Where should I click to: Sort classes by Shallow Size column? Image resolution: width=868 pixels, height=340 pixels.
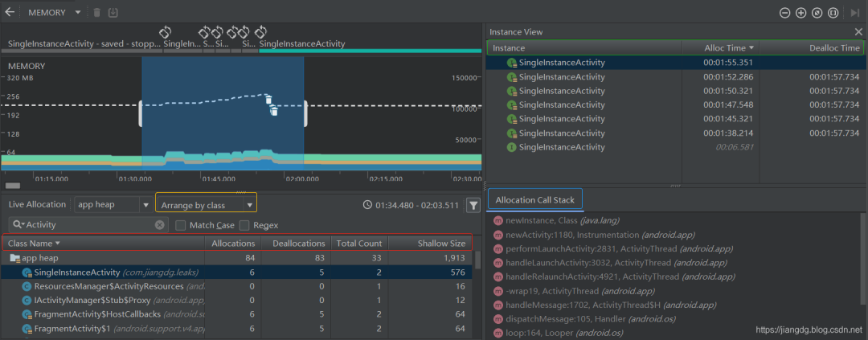click(440, 243)
